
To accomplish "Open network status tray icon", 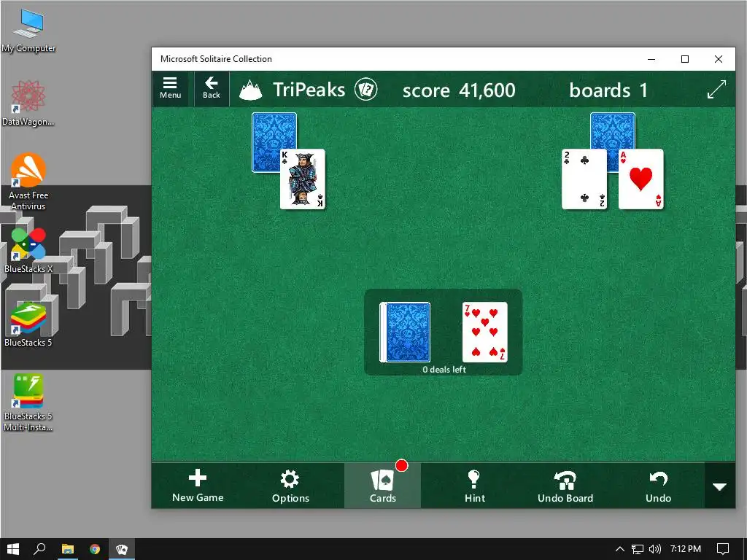I will 637,549.
